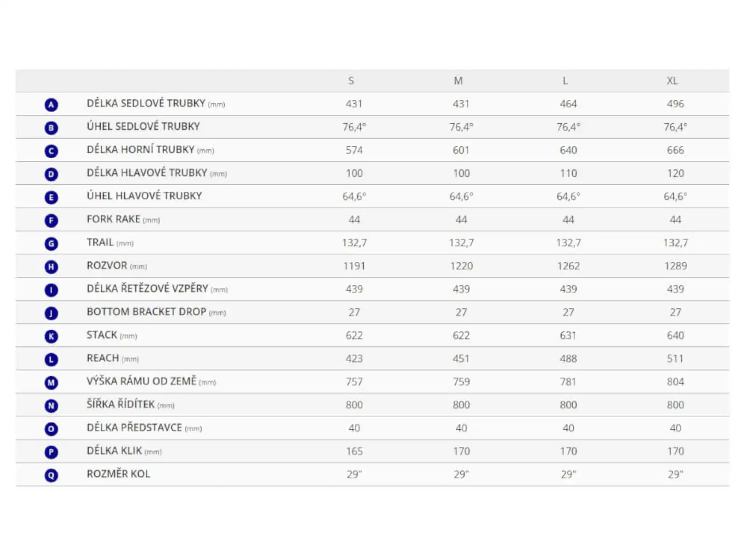The height and width of the screenshot is (560, 747).
Task: Click the B badge for ÚHEL SEDLOVÉ TRUBKY
Action: tap(51, 128)
